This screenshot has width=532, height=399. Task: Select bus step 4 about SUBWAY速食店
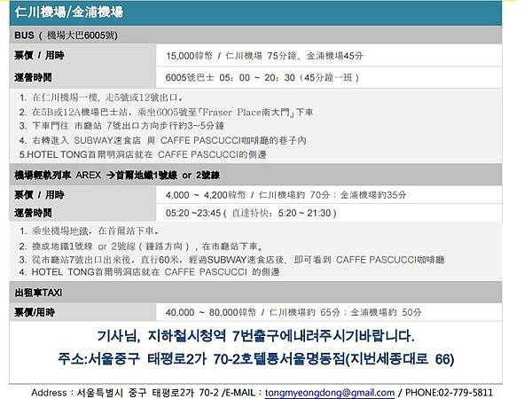(162, 140)
